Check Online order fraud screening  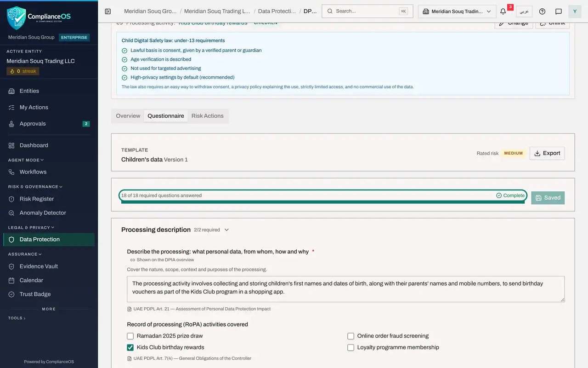pos(351,336)
